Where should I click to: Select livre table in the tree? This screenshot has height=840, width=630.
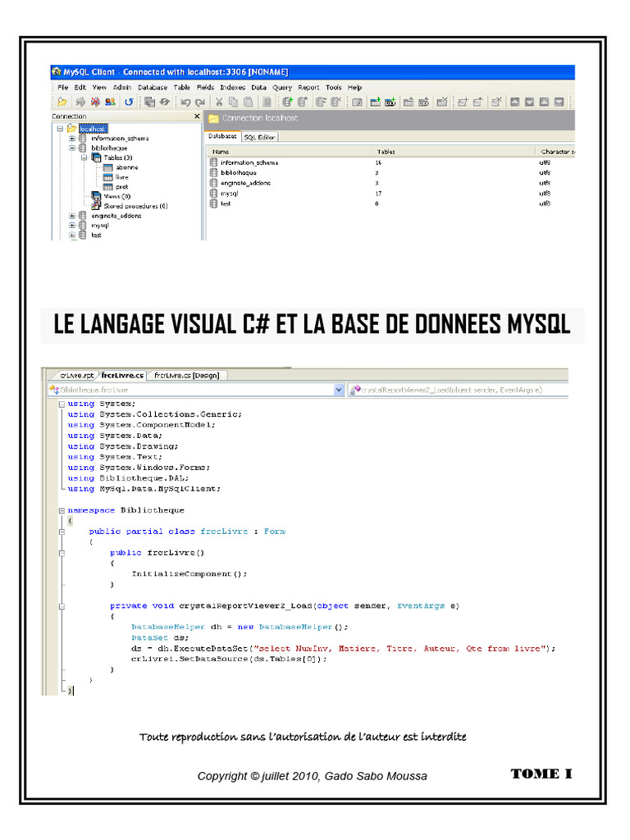tap(122, 177)
